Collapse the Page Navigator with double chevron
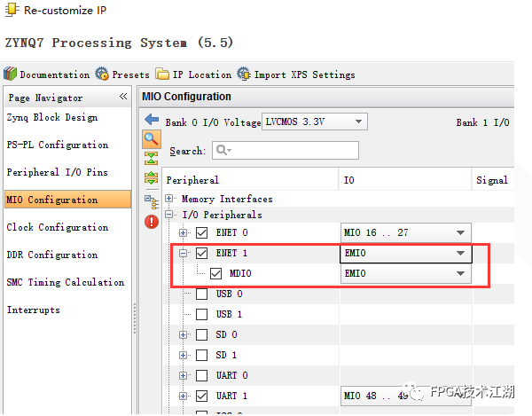This screenshot has height=416, width=532. (x=123, y=97)
